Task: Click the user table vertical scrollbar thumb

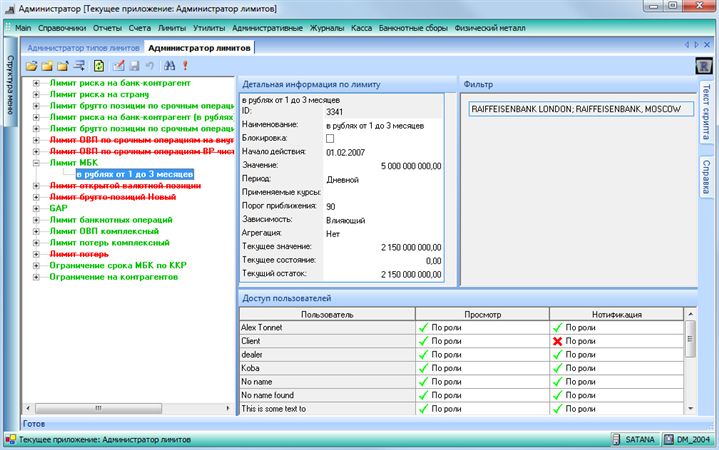Action: 690,339
